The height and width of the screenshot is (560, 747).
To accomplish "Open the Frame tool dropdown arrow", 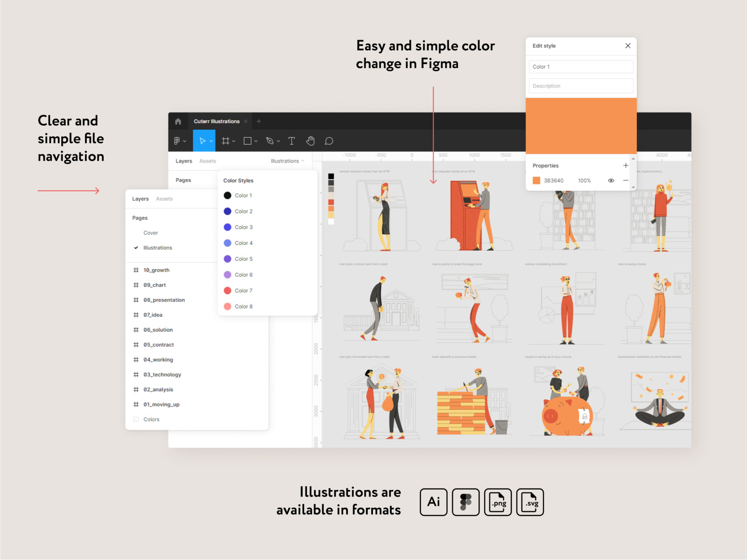I will [233, 141].
